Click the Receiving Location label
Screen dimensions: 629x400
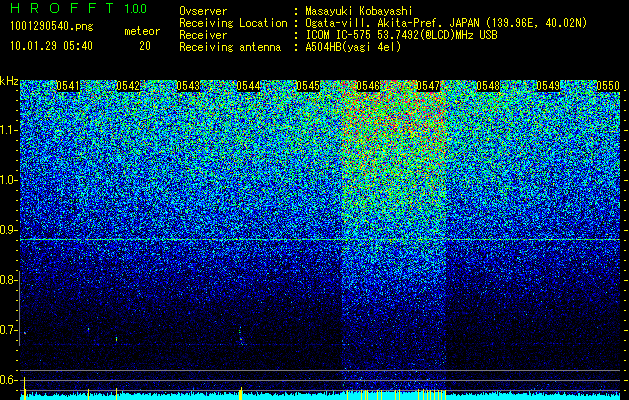[233, 23]
